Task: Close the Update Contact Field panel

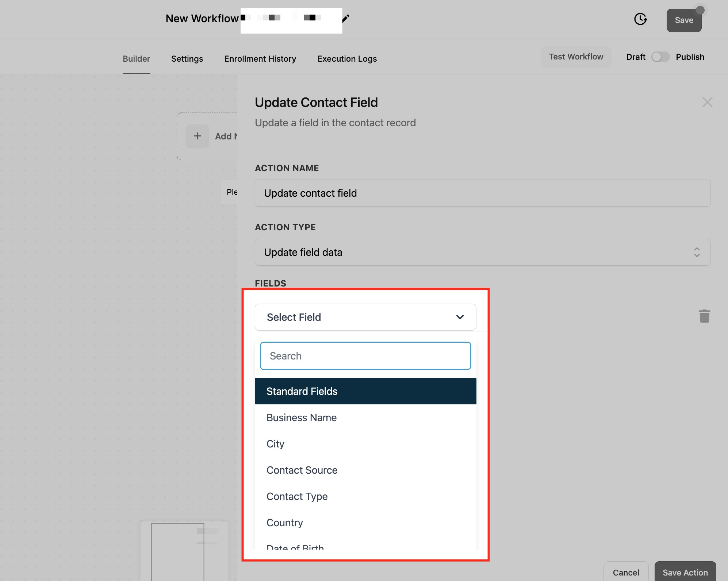Action: point(707,102)
